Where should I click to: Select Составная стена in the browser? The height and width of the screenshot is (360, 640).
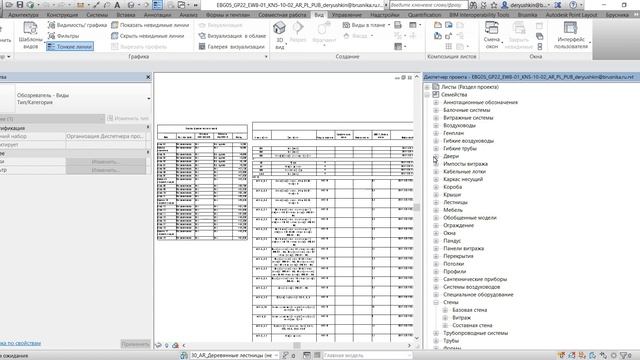(472, 325)
